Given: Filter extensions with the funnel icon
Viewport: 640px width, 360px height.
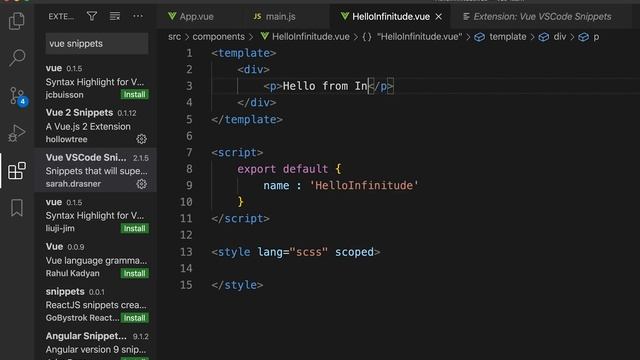Looking at the screenshot, I should coord(92,16).
